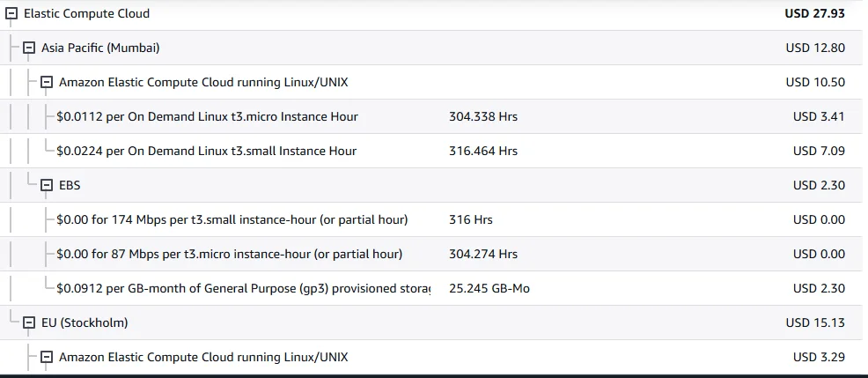Screen dimensions: 868x378
Task: Click the gp3 storage USD 2.30 amount
Action: 819,289
